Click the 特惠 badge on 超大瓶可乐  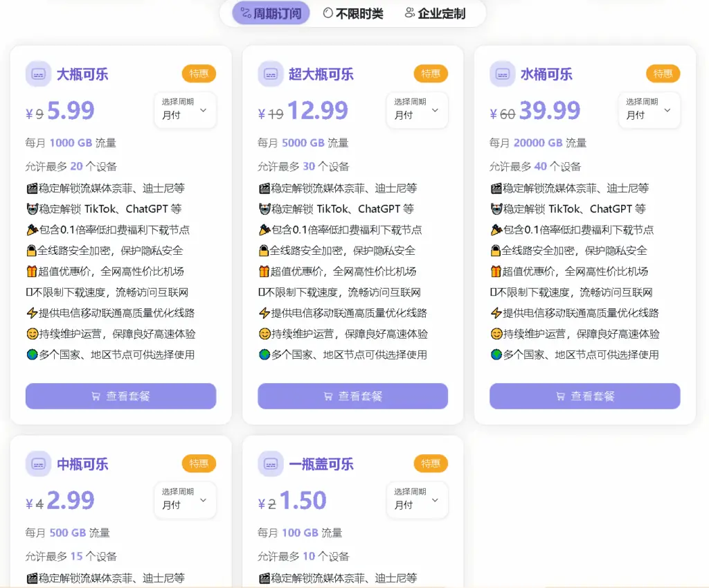431,73
